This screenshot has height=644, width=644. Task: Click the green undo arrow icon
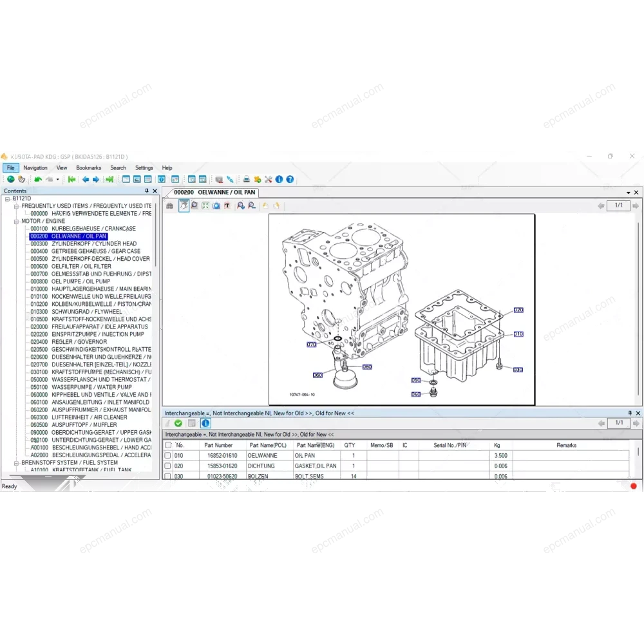click(x=38, y=180)
